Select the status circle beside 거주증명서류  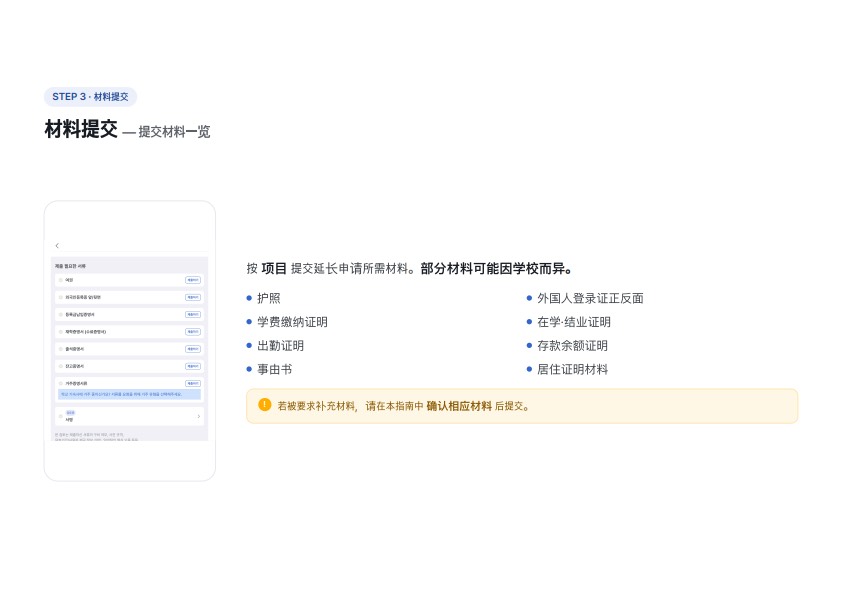61,383
